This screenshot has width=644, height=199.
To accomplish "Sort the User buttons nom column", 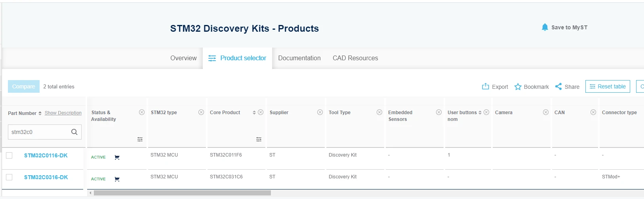I will [480, 113].
